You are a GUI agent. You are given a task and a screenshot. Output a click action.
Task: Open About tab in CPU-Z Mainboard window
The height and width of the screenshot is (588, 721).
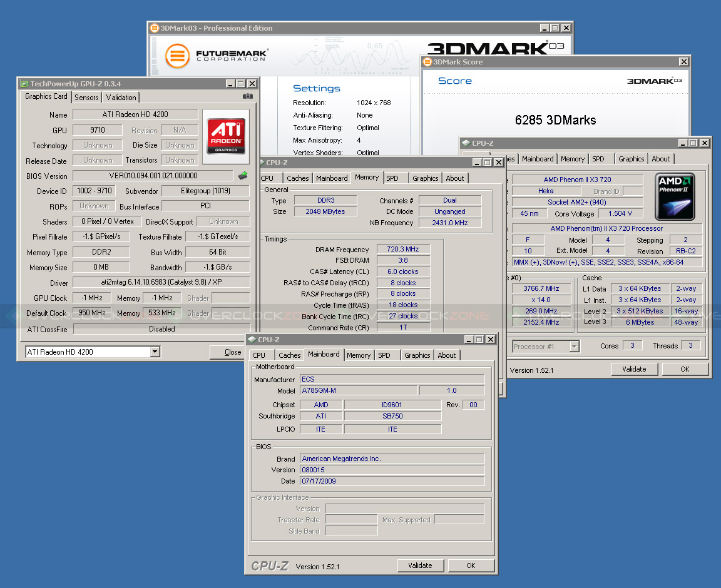[446, 355]
